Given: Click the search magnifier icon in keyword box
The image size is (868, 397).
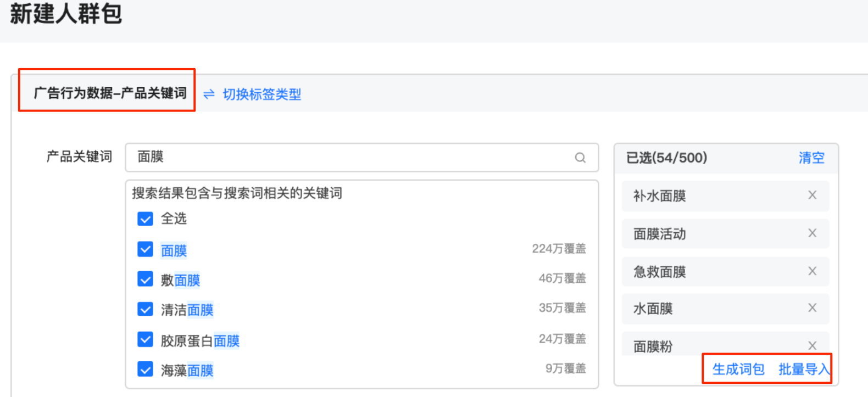Looking at the screenshot, I should pyautogui.click(x=580, y=158).
